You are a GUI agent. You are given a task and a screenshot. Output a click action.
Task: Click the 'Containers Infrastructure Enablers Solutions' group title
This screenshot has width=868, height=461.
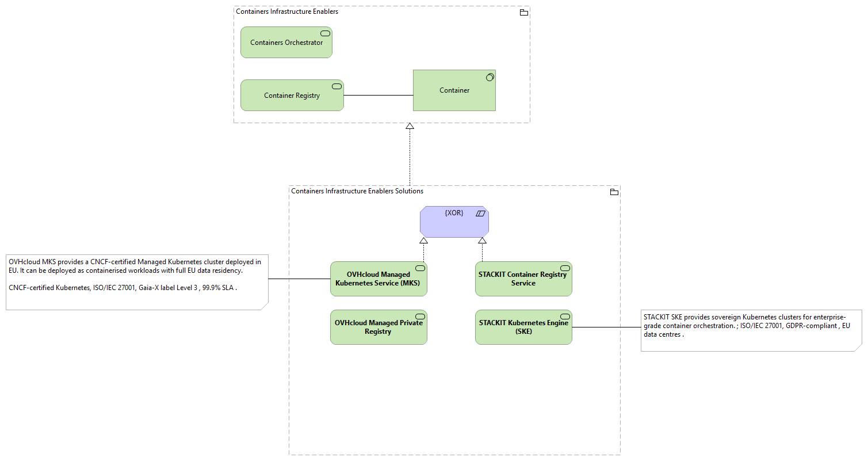click(357, 191)
